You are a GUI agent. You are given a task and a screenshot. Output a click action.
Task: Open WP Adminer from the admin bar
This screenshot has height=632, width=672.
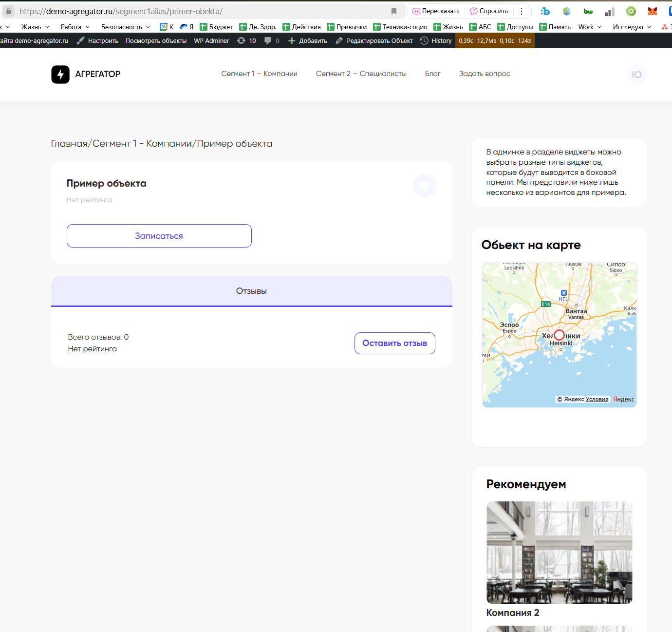tap(211, 40)
